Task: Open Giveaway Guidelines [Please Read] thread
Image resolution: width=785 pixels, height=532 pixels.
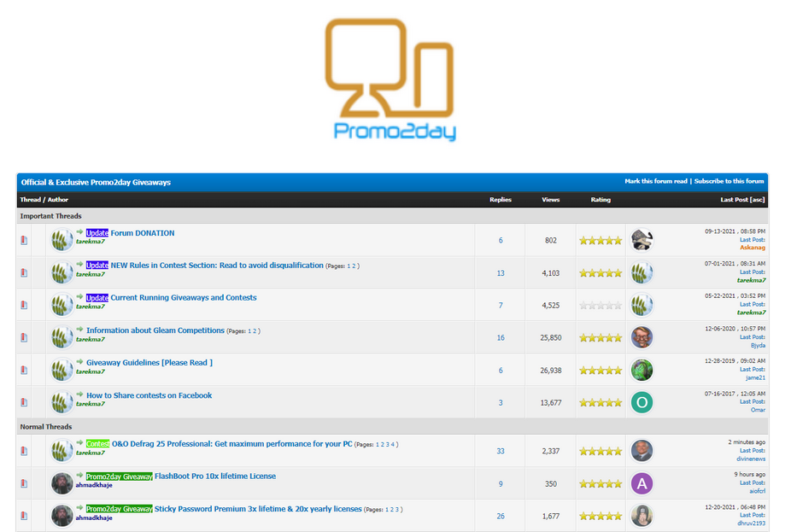Action: pyautogui.click(x=149, y=362)
